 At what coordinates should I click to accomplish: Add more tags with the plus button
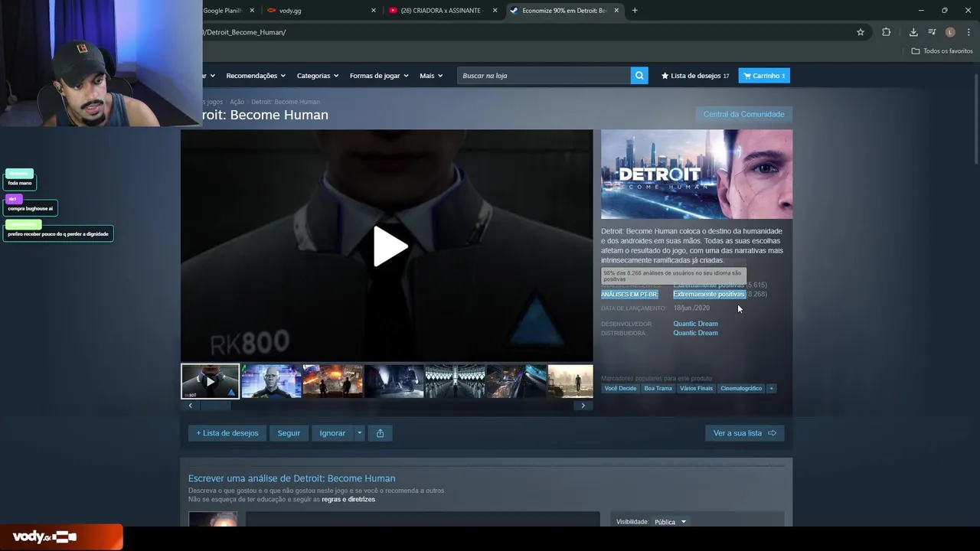coord(771,388)
